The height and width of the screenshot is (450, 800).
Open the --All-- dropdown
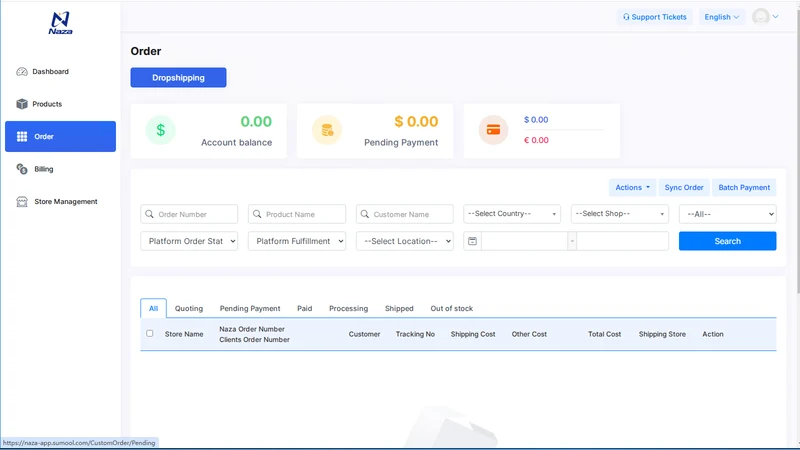pos(728,214)
